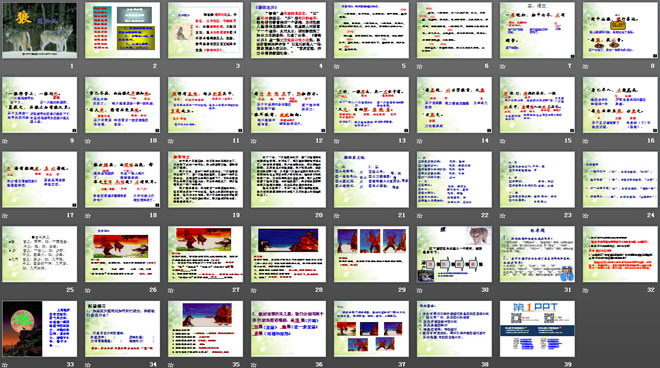Click the animation star icon under slide 26
Image resolution: width=660 pixels, height=368 pixels.
point(88,290)
